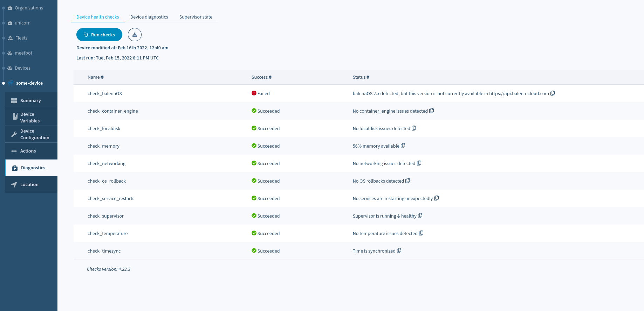Copy the check_service_restarts status text
This screenshot has width=644, height=311.
(437, 198)
